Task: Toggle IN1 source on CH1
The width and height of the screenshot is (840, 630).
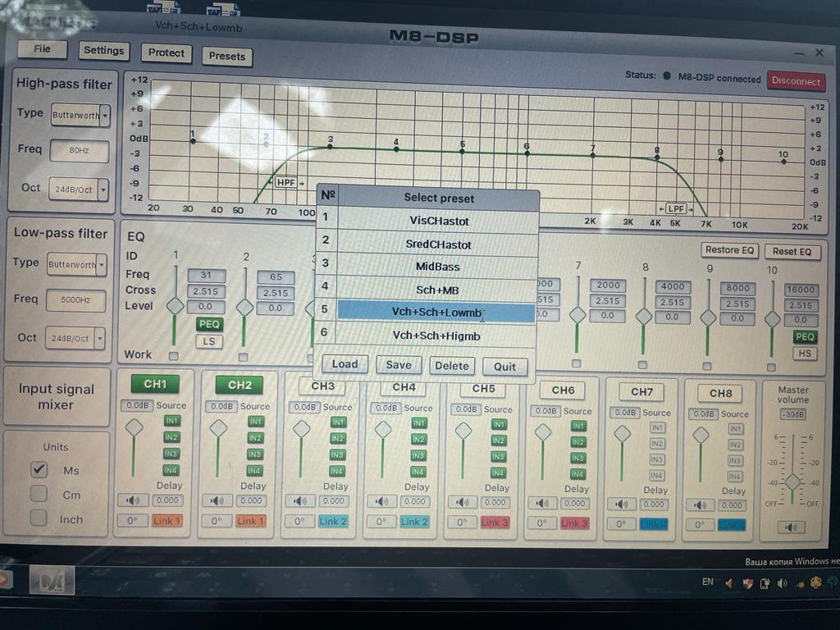Action: [172, 421]
